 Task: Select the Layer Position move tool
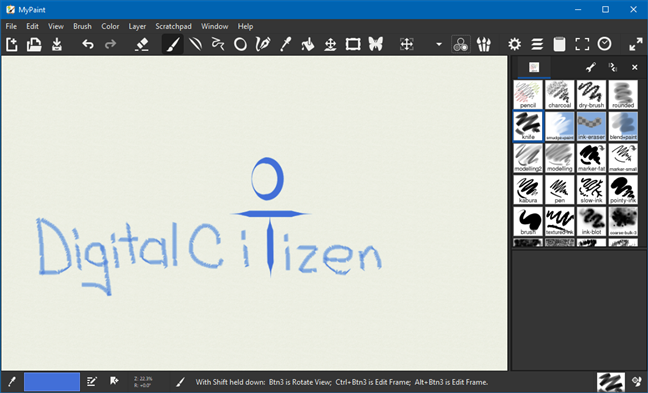[330, 44]
